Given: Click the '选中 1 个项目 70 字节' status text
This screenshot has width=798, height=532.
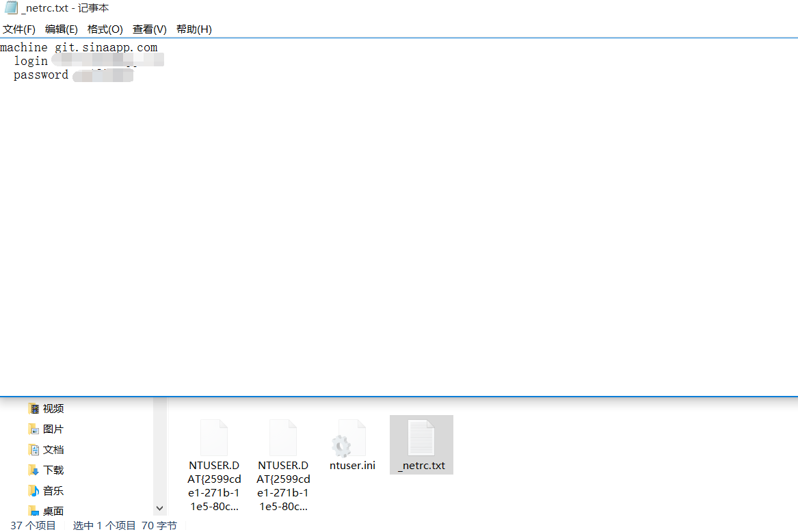Looking at the screenshot, I should coord(124,525).
